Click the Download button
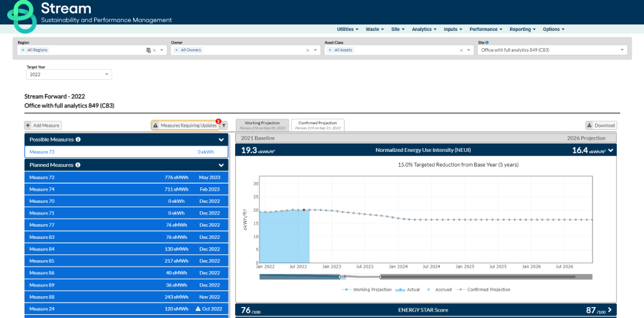This screenshot has width=644, height=318. [601, 126]
